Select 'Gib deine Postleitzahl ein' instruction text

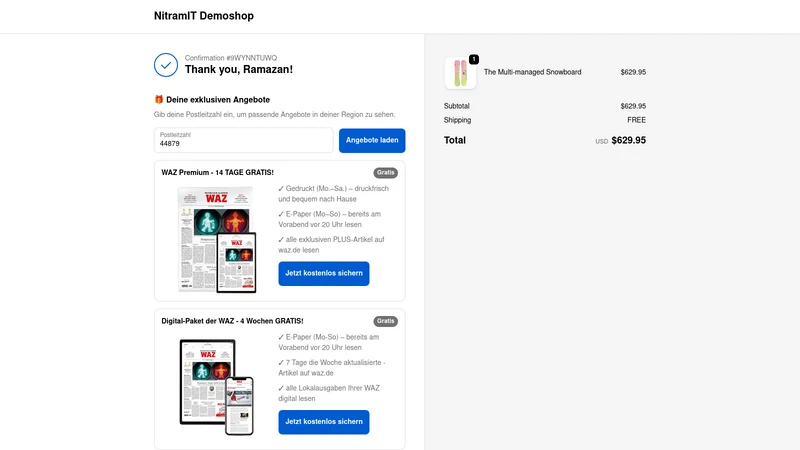(274, 115)
